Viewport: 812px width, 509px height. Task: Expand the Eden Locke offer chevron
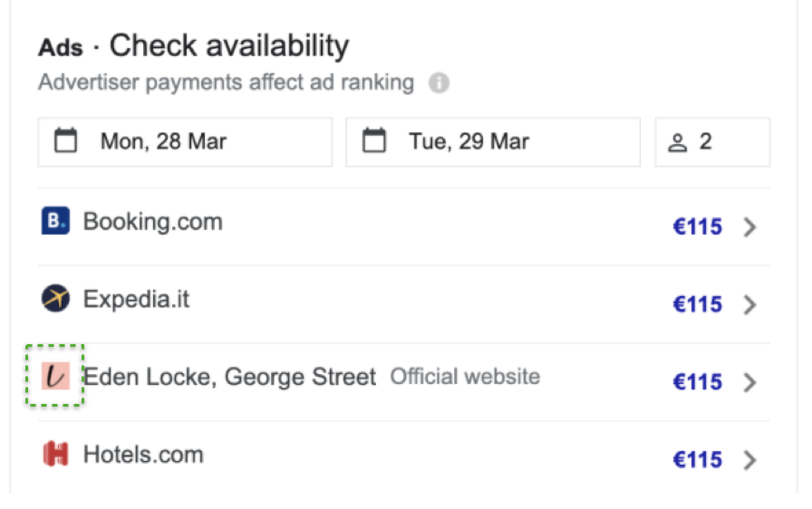click(749, 383)
